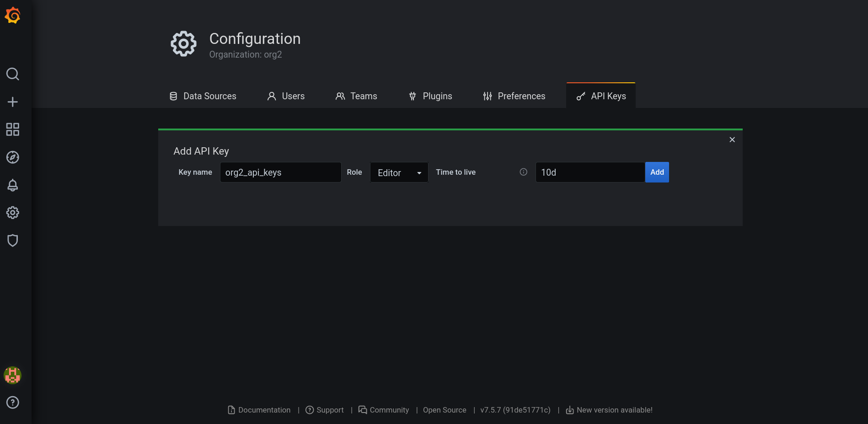Open the Explore compass icon

tap(13, 157)
